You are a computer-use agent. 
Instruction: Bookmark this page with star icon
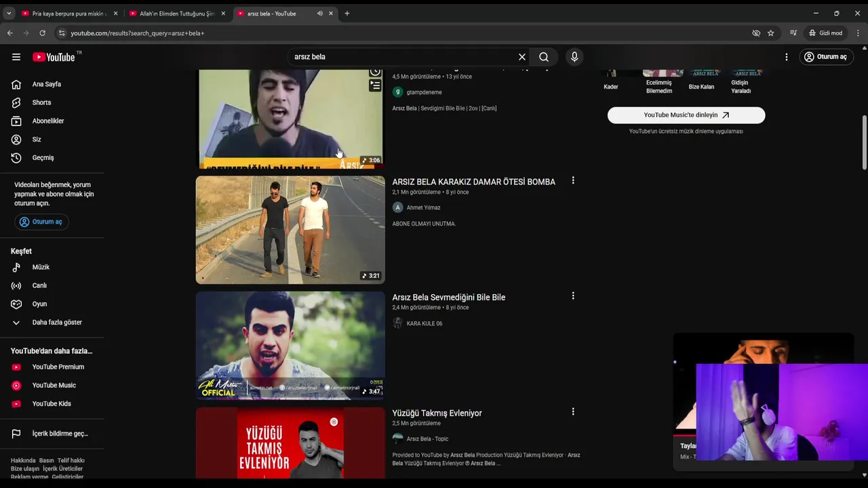coord(770,33)
